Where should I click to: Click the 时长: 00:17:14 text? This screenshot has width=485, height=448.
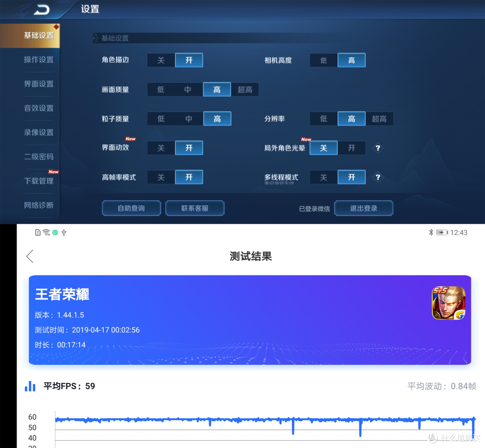pyautogui.click(x=60, y=345)
